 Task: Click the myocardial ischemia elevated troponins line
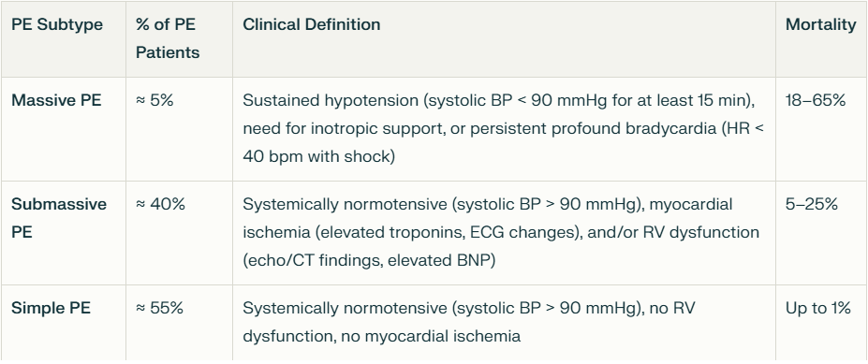point(500,232)
